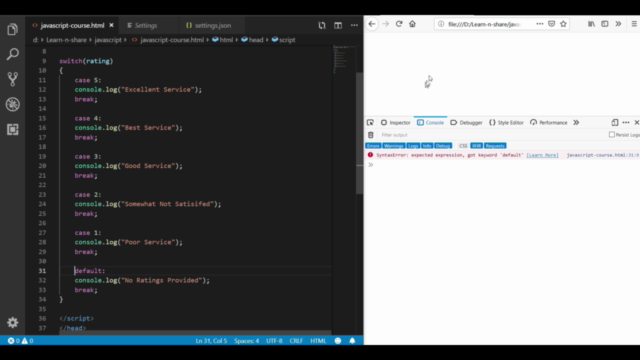The image size is (640, 360).
Task: Open the browser Library
Action: point(591,24)
